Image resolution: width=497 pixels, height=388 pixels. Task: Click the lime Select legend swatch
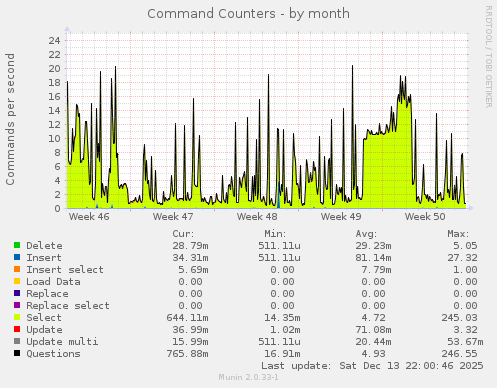coord(17,317)
